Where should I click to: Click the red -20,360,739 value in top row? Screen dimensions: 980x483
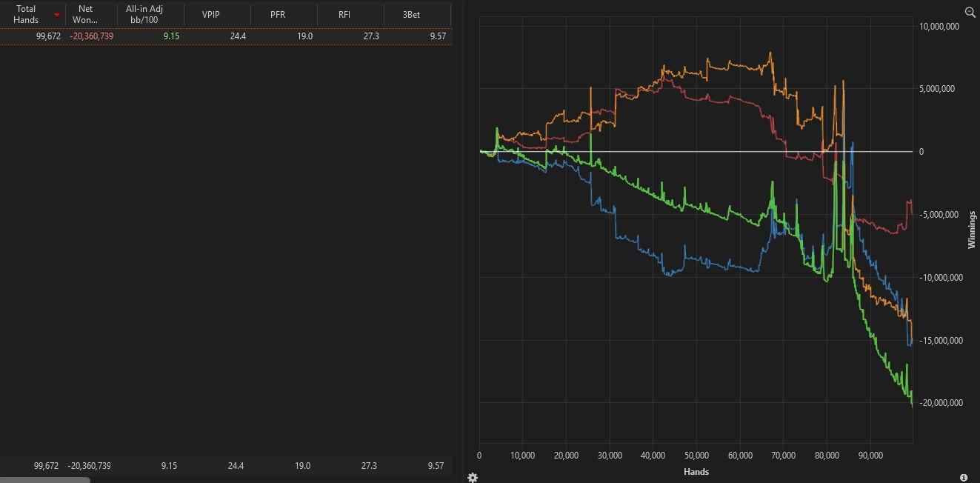point(92,36)
